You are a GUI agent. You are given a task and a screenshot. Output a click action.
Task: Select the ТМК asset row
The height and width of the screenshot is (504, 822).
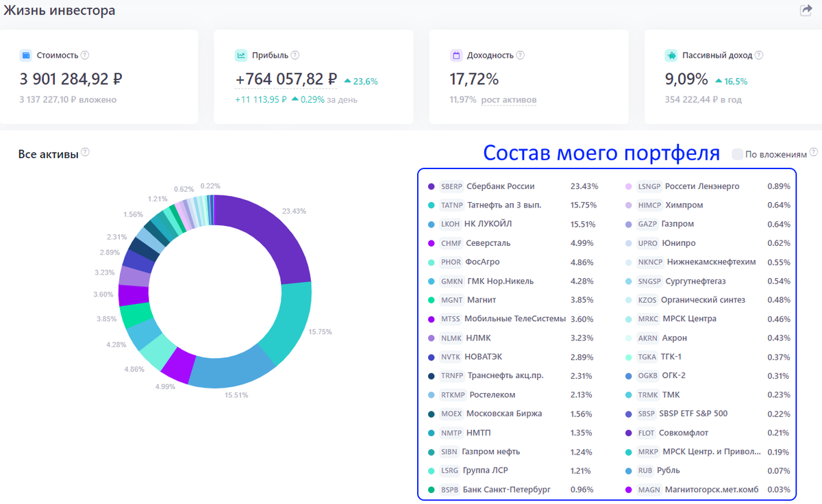(x=708, y=394)
